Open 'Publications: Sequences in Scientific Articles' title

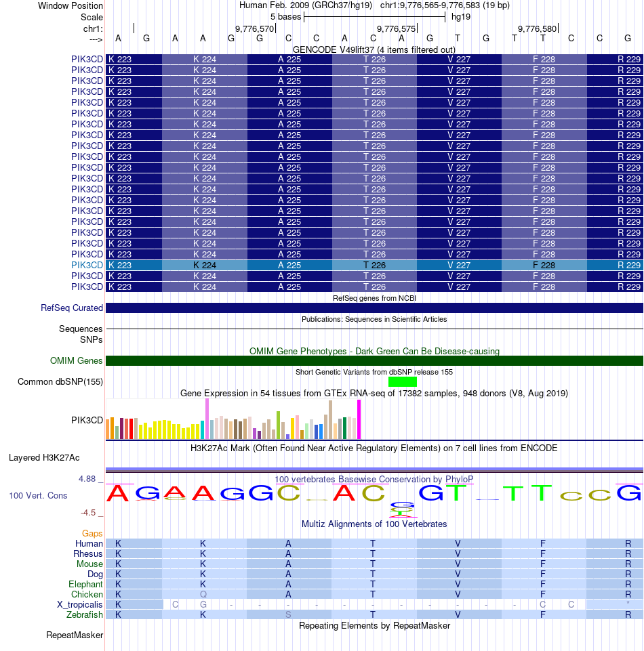374,319
